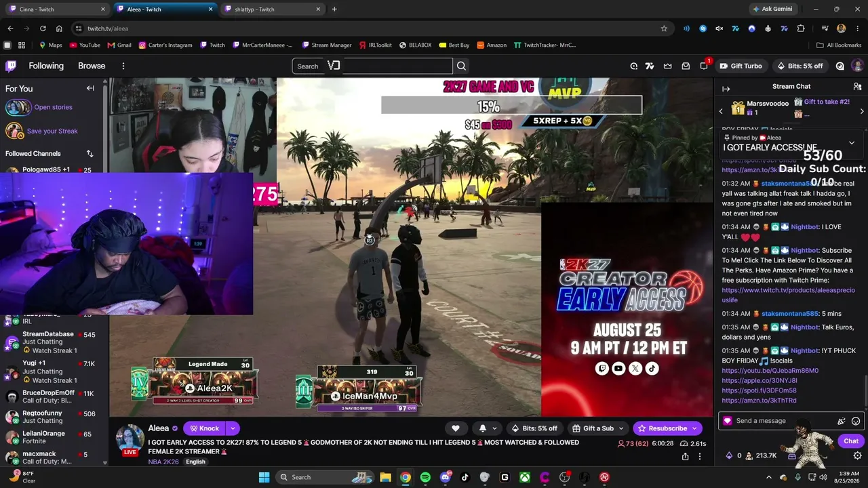Screen dimensions: 868x488
Task: Open the Open stories link
Action: tap(53, 107)
